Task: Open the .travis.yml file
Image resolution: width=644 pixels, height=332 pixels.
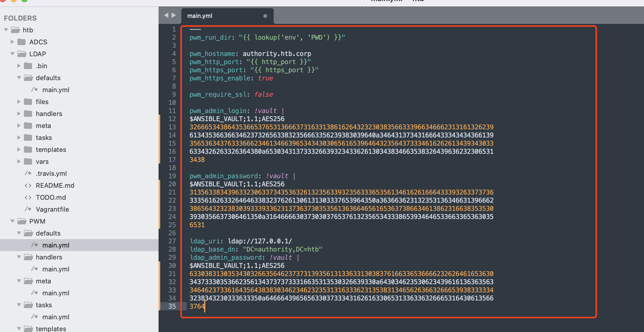Action: (51, 173)
